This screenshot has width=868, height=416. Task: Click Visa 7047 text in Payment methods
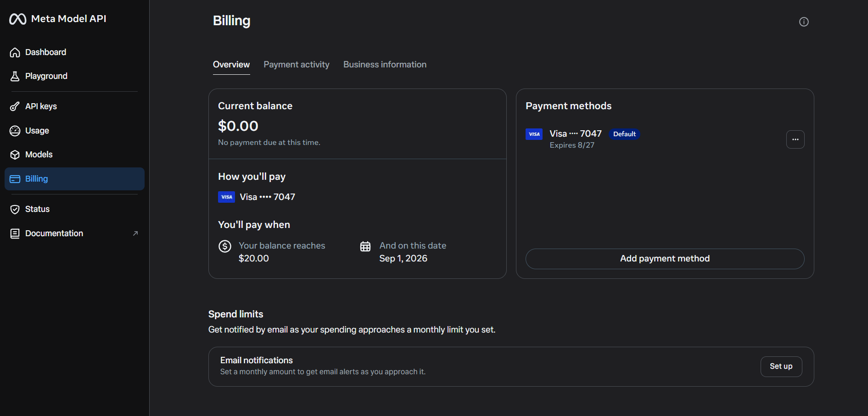point(576,134)
